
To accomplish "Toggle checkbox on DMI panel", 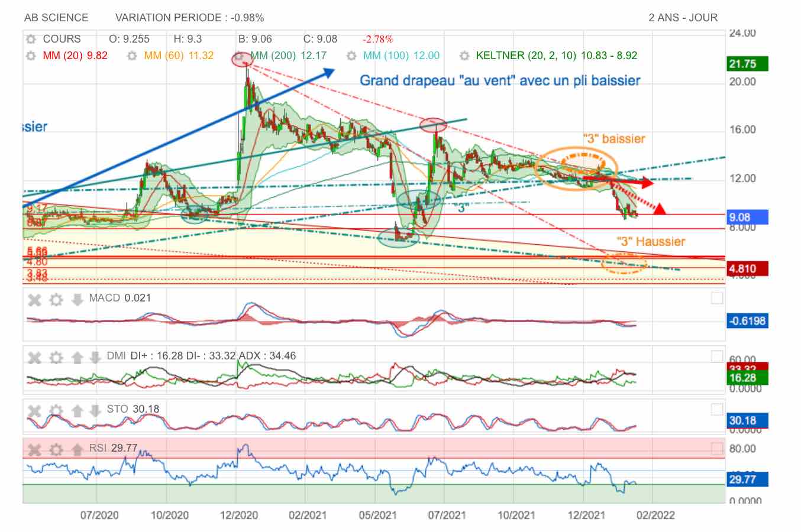I will (716, 356).
